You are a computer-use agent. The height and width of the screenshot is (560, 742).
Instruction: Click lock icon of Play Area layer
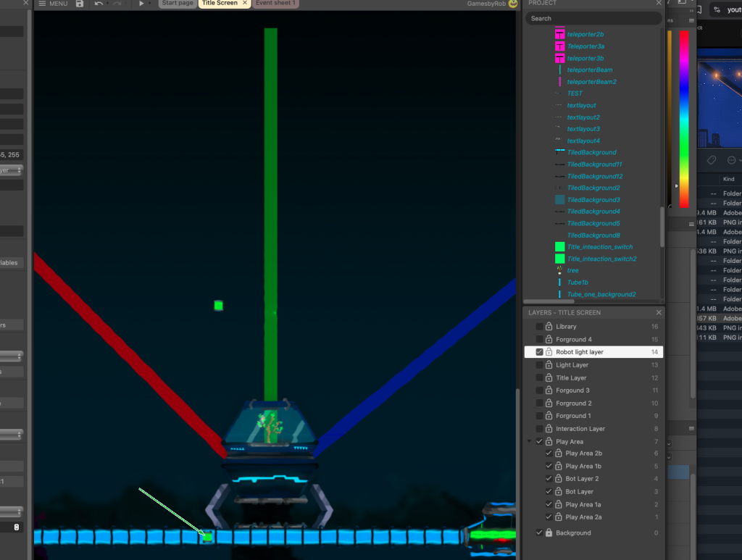click(549, 441)
